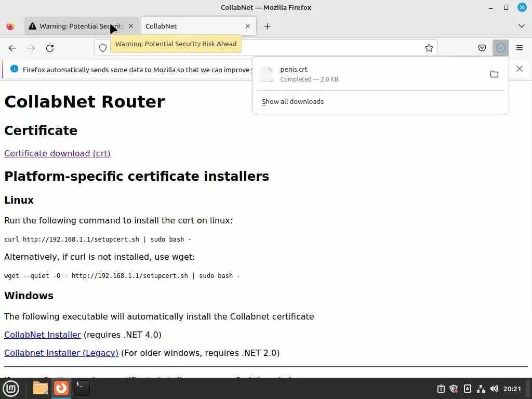Open the Pocket save icon
Viewport: 532px width, 399px height.
[x=482, y=48]
